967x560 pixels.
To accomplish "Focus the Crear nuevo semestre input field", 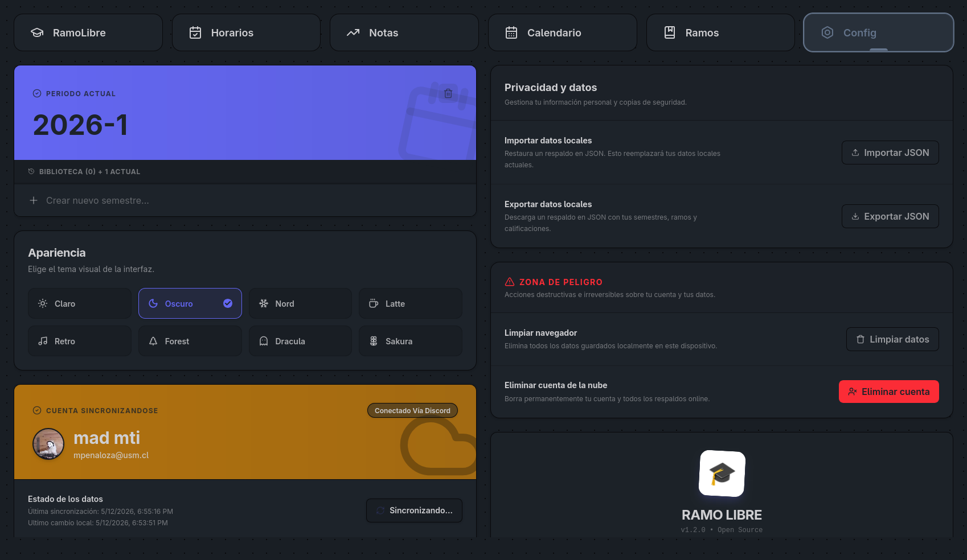I will click(245, 200).
